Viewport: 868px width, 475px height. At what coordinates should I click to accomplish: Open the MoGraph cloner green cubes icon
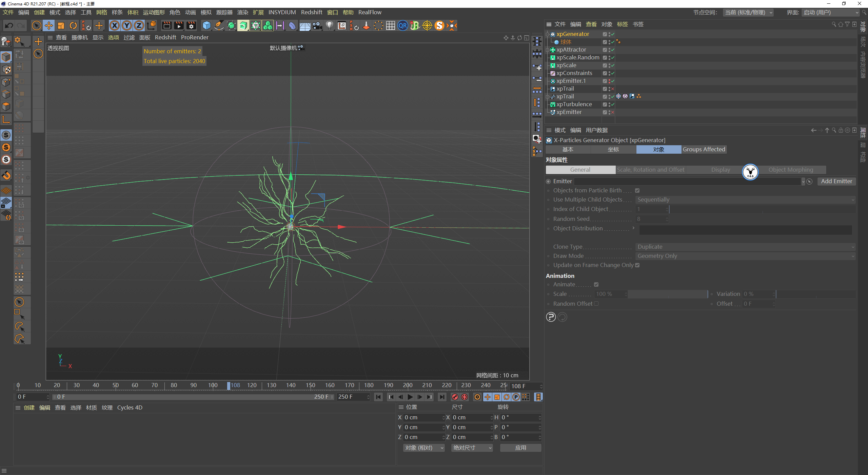268,25
